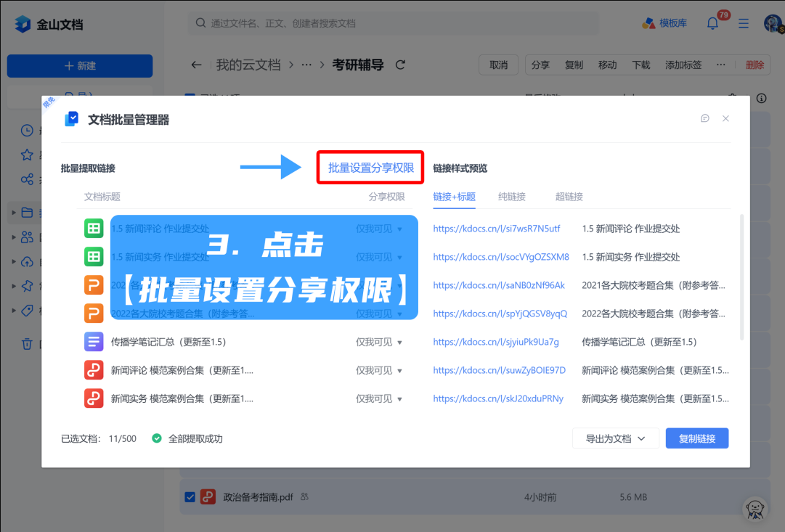Click 批量设置分享权限 link

pos(370,168)
